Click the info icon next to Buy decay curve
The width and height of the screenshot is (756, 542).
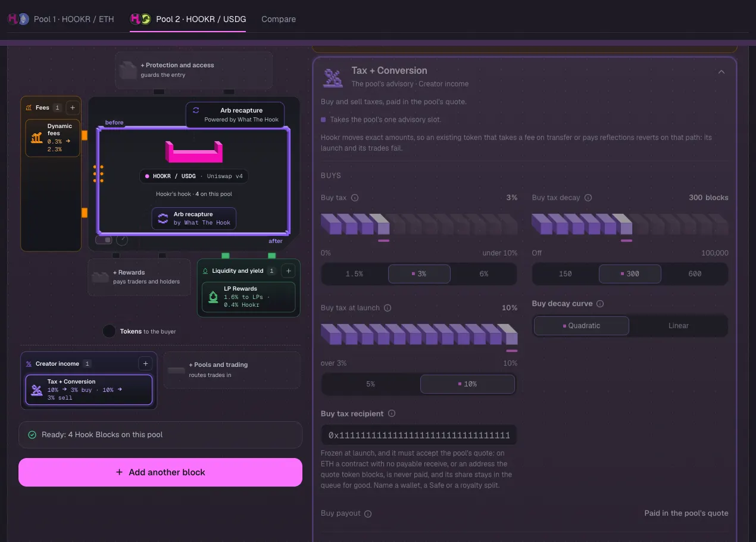coord(600,304)
